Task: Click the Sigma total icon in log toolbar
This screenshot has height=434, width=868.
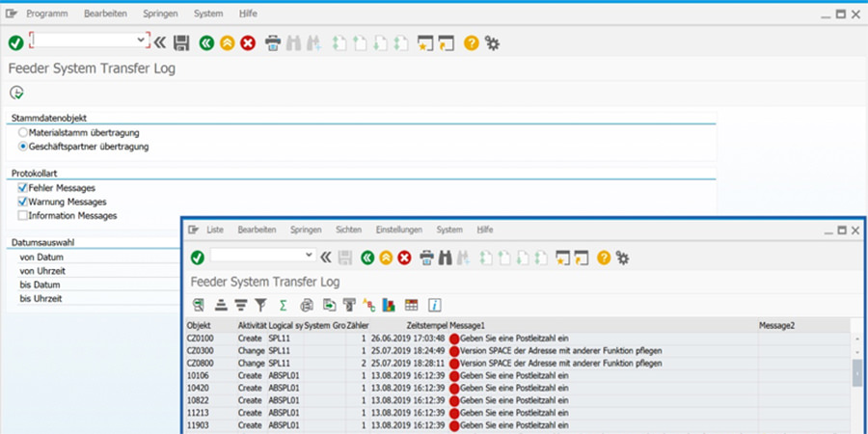Action: click(283, 305)
